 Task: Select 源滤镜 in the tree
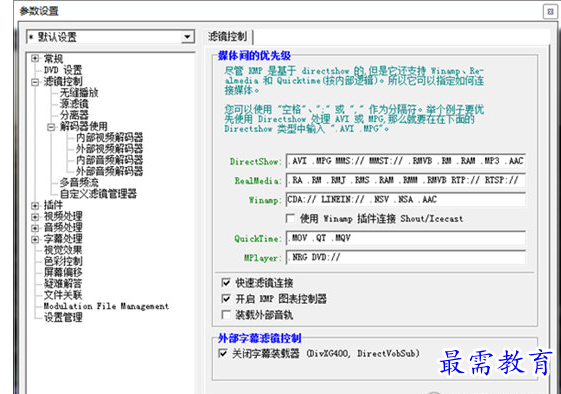[74, 104]
